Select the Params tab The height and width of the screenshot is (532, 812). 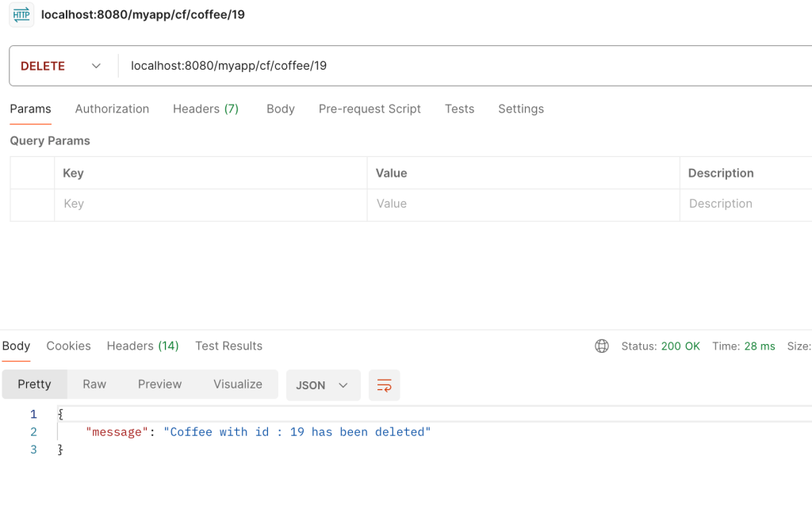point(30,109)
